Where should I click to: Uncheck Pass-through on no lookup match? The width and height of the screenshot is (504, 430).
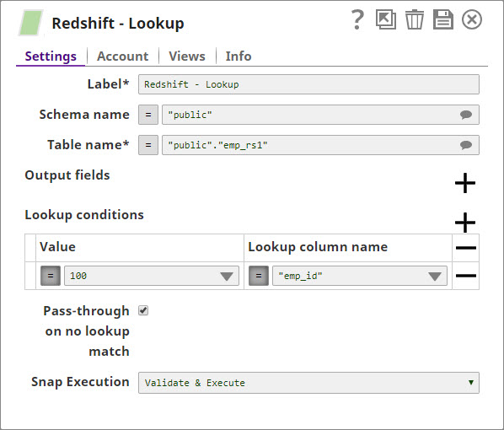coord(143,310)
